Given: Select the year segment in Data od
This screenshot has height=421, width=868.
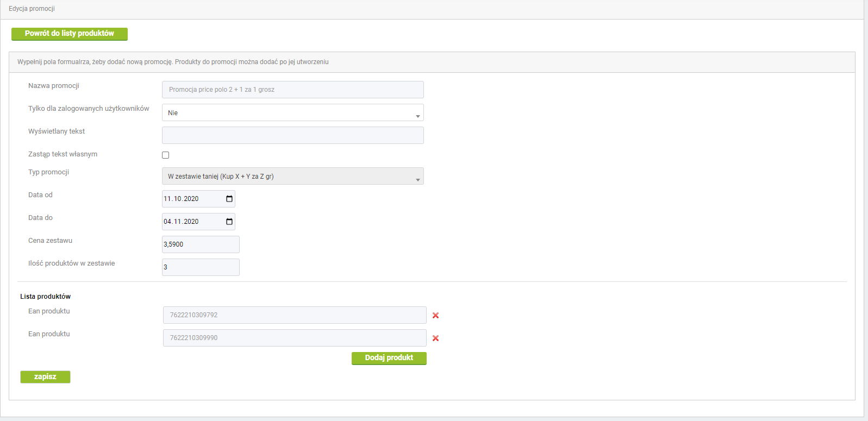Looking at the screenshot, I should [191, 199].
